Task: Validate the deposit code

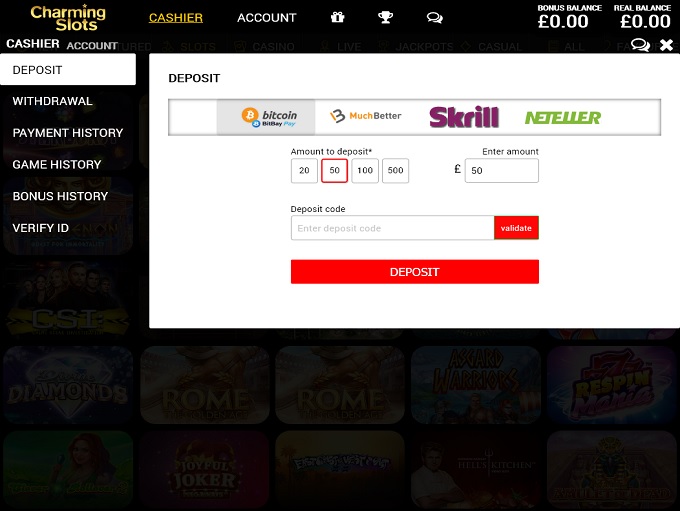Action: [516, 228]
